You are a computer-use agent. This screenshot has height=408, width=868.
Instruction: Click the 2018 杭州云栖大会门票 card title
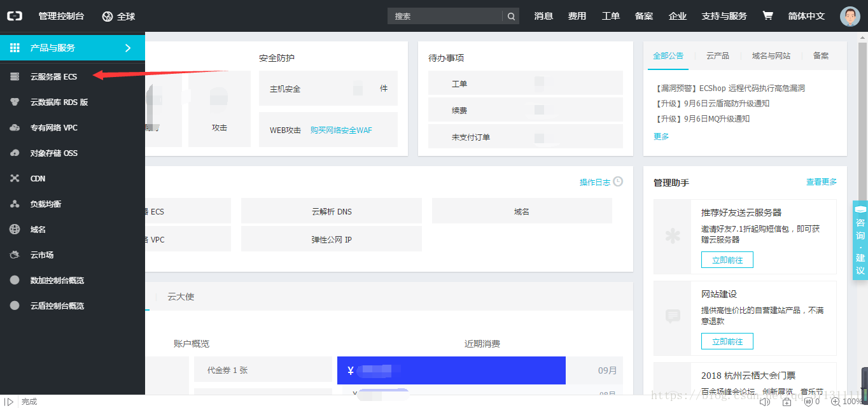(x=748, y=376)
